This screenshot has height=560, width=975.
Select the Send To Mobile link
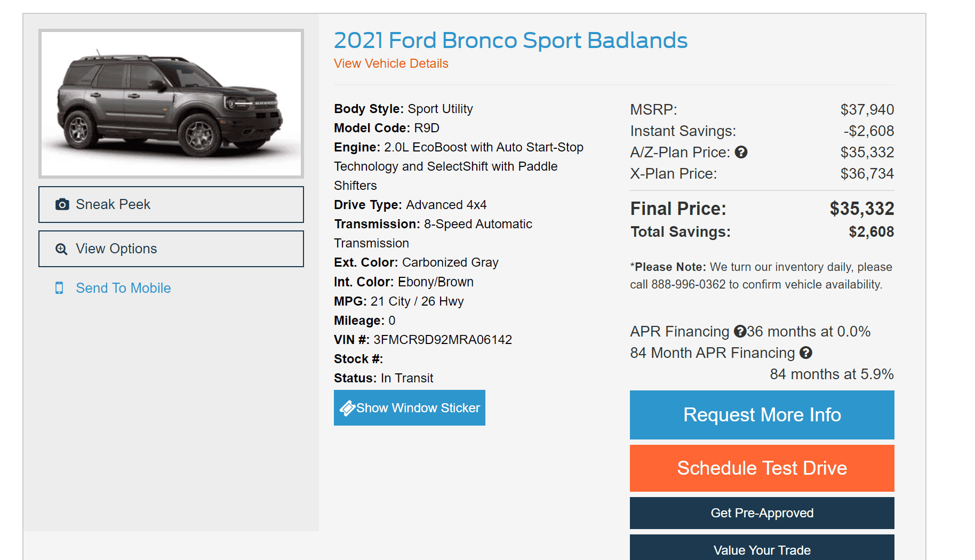(123, 288)
